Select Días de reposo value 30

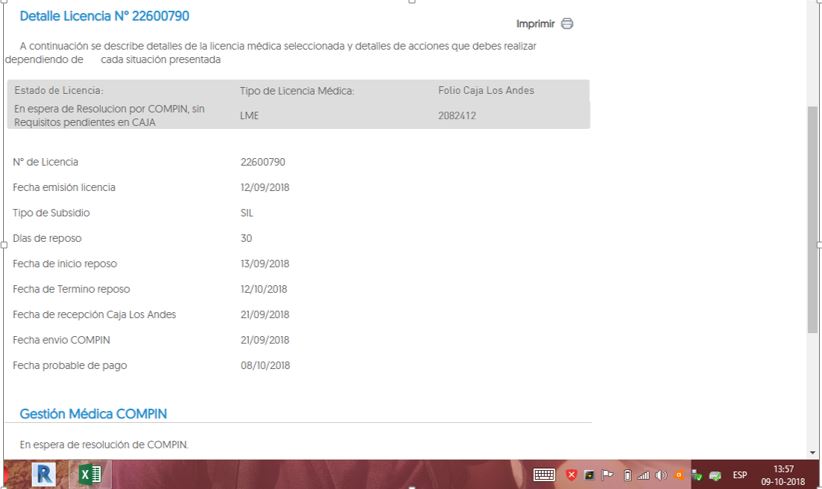246,238
